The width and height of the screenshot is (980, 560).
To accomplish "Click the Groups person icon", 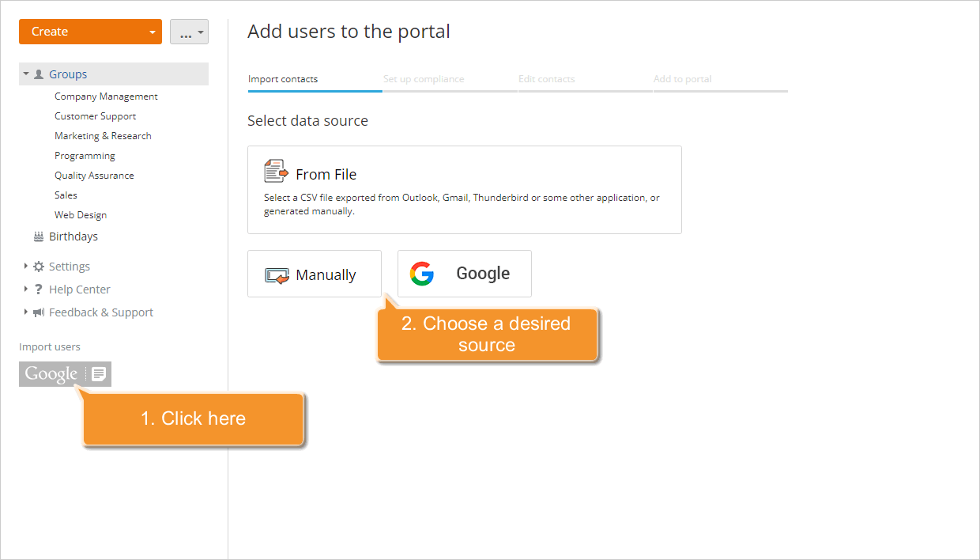I will [x=38, y=74].
